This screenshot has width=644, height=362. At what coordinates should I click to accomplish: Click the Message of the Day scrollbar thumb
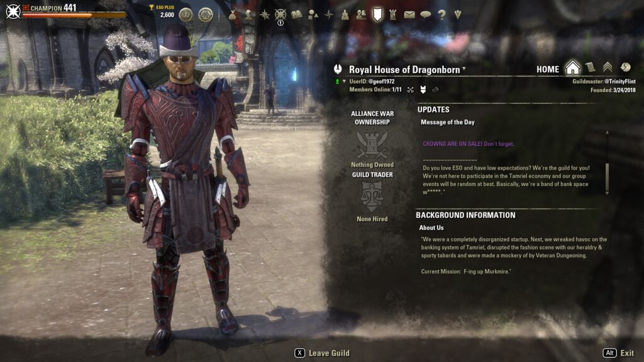pos(607,175)
